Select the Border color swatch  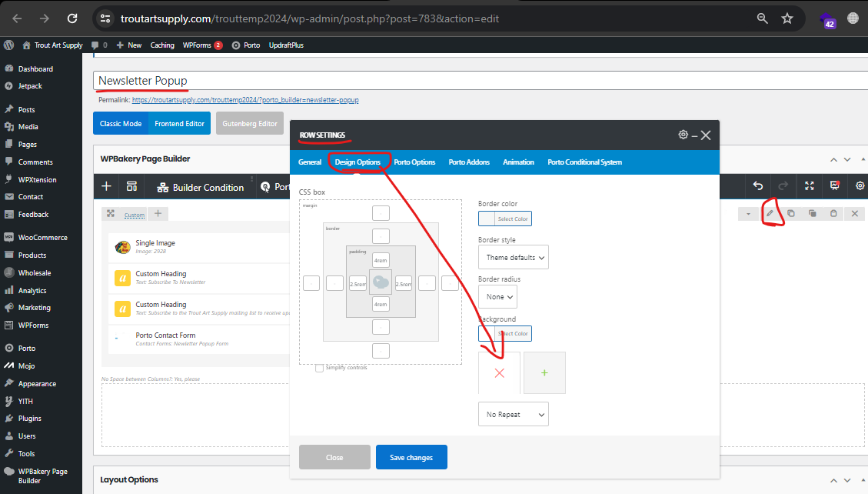[505, 219]
